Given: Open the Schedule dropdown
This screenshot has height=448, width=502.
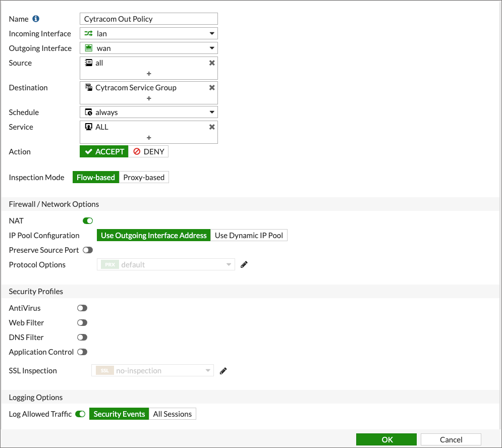Looking at the screenshot, I should tap(149, 113).
